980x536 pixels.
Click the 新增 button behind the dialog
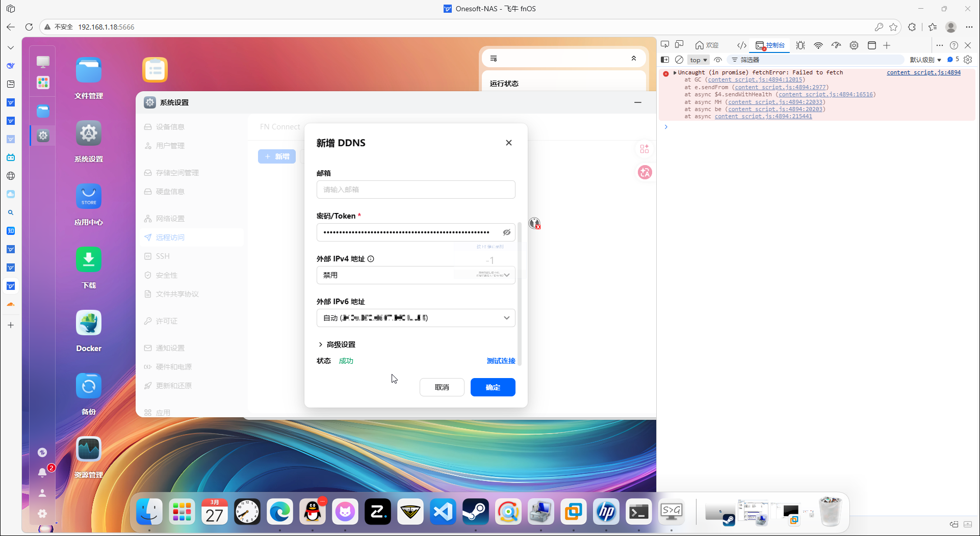(277, 156)
